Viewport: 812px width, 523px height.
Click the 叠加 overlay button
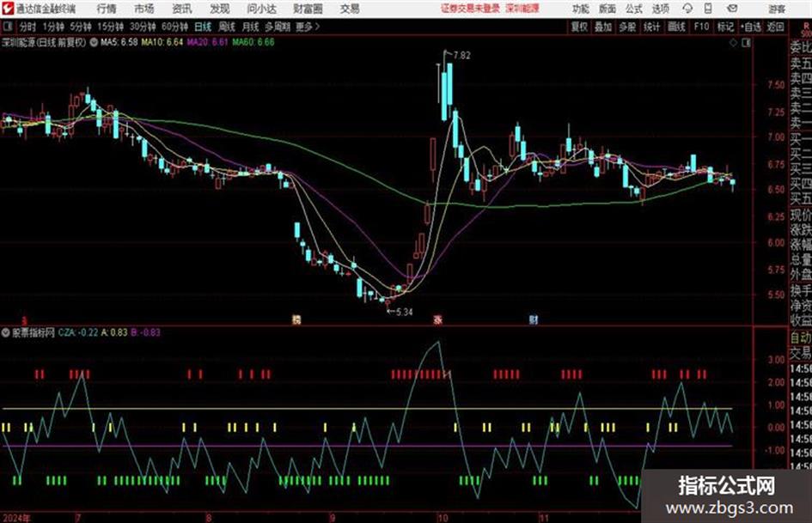click(x=603, y=27)
